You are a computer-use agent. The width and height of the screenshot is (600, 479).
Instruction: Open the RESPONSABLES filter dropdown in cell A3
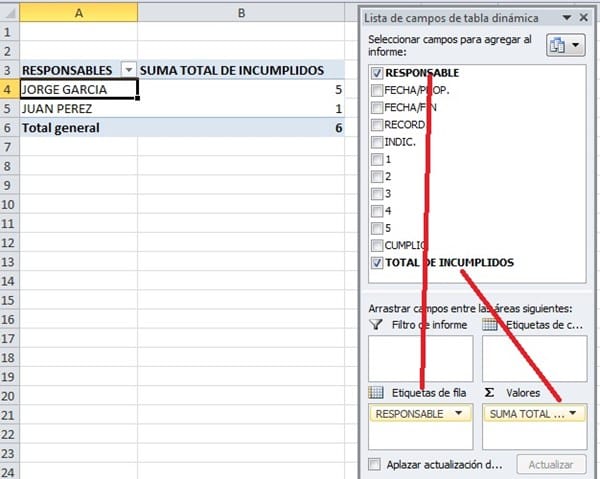129,70
